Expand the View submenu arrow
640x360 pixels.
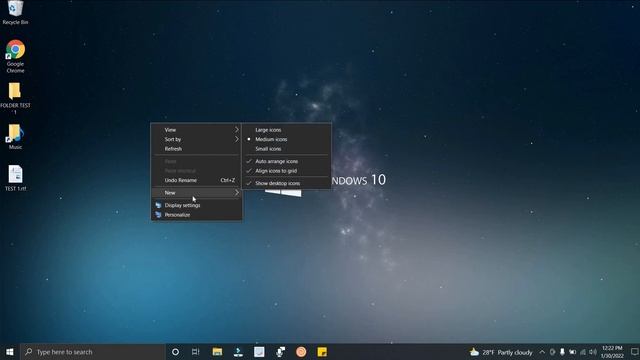pyautogui.click(x=237, y=129)
